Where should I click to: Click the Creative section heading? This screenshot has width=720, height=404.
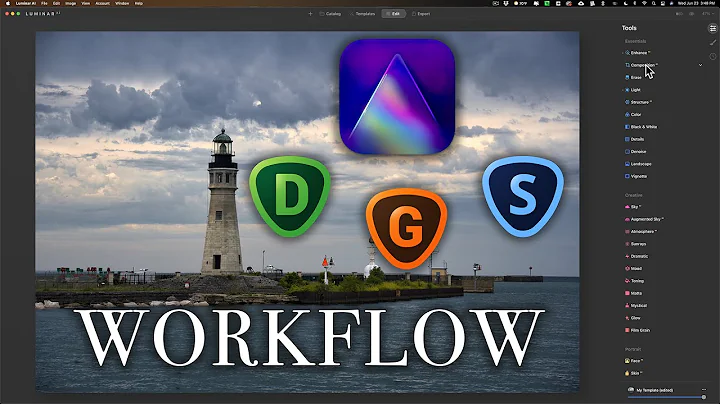tap(633, 195)
